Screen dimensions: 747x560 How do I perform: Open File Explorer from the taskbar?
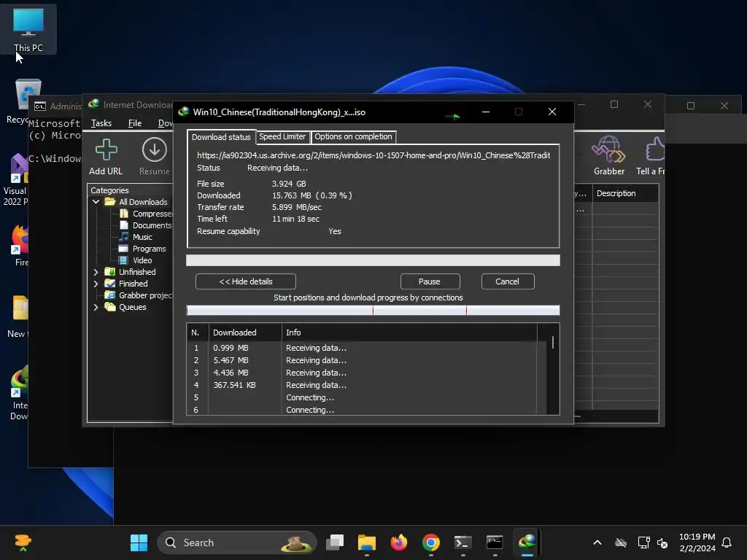tap(367, 542)
